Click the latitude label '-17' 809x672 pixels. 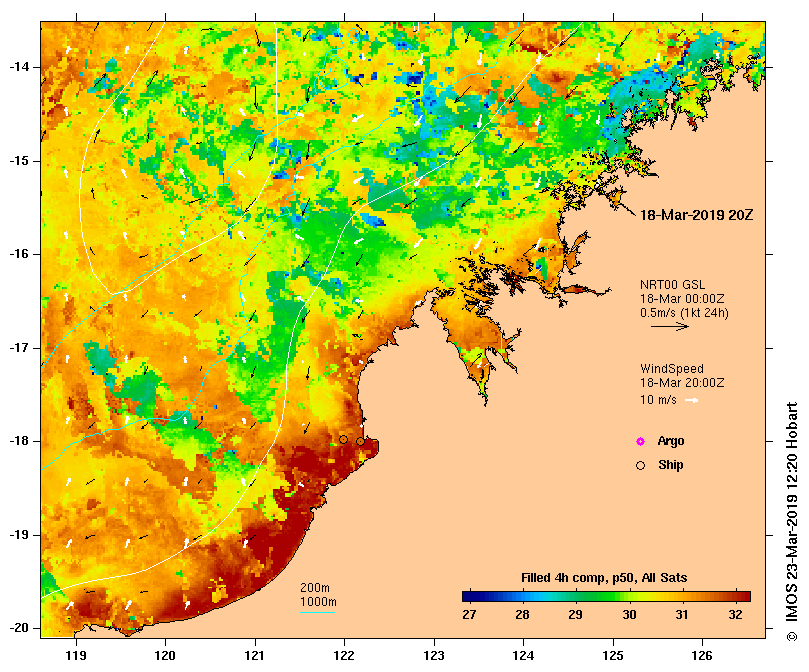point(19,348)
